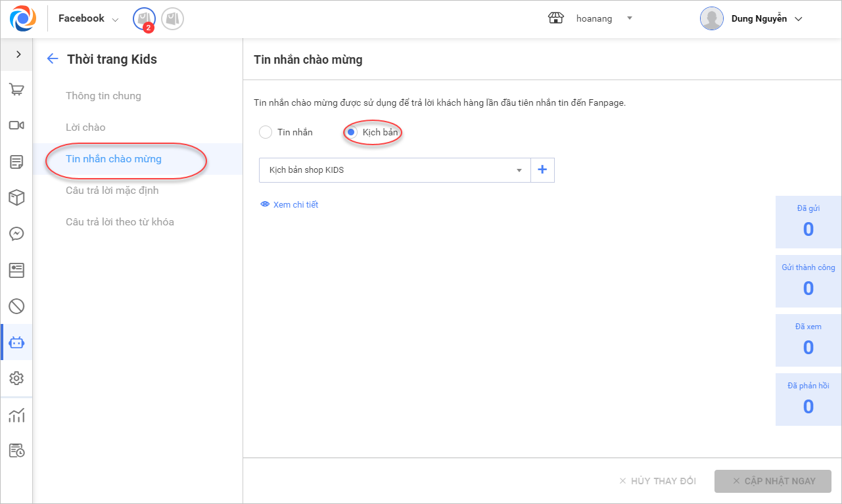Click the CẬP NHẬT NGAY button
This screenshot has height=504, width=842.
click(773, 481)
